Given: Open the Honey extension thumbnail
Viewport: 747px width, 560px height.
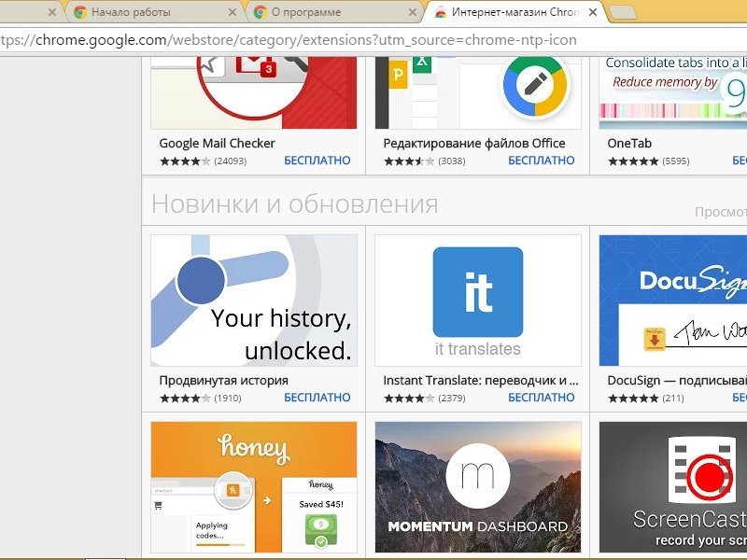Looking at the screenshot, I should pos(253,486).
